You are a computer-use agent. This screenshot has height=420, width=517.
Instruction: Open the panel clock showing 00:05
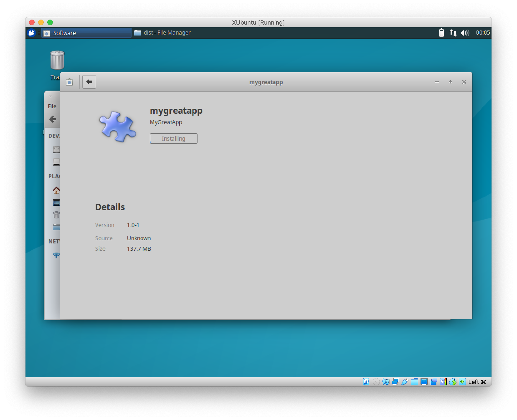point(483,33)
